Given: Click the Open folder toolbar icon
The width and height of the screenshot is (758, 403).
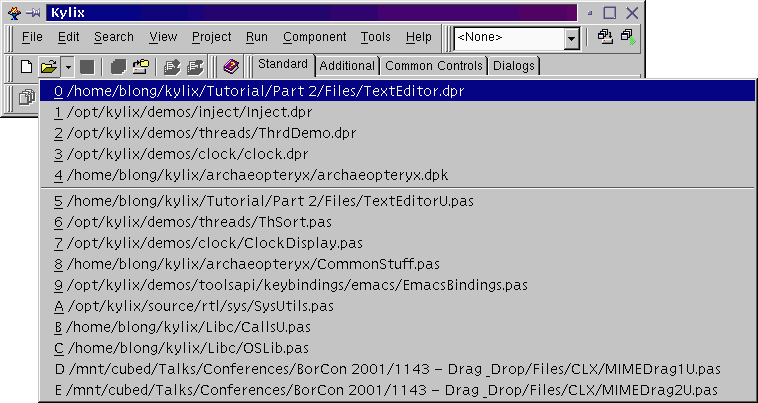Looking at the screenshot, I should pyautogui.click(x=48, y=67).
